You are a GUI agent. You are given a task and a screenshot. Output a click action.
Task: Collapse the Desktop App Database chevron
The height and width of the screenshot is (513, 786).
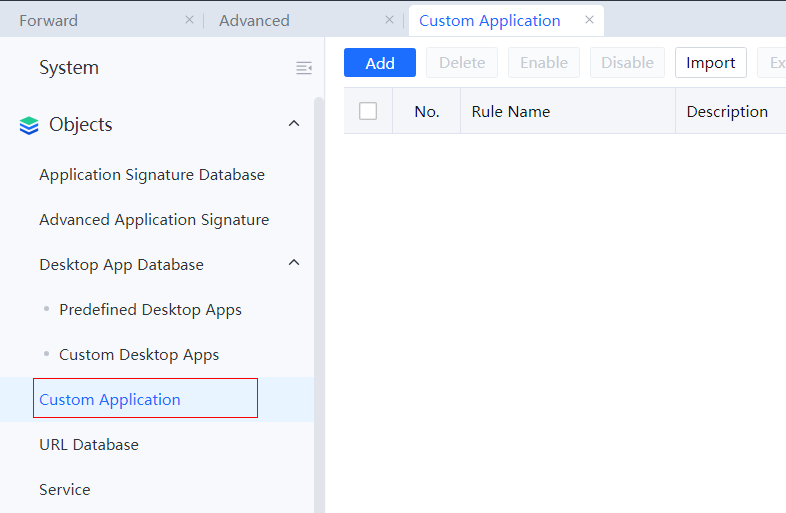293,263
